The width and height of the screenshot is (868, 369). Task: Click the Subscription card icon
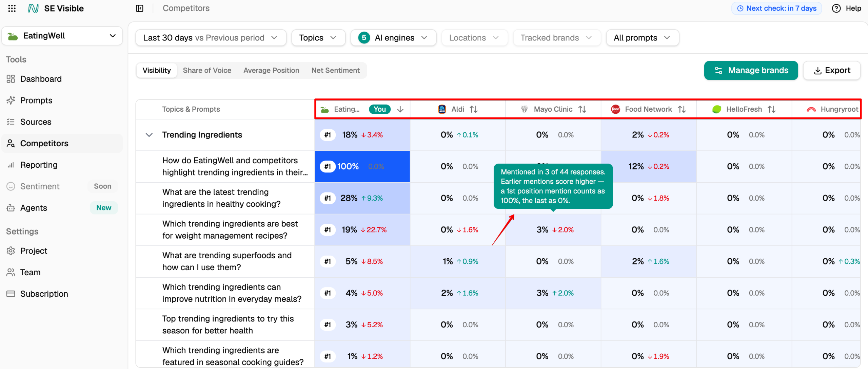(x=11, y=294)
